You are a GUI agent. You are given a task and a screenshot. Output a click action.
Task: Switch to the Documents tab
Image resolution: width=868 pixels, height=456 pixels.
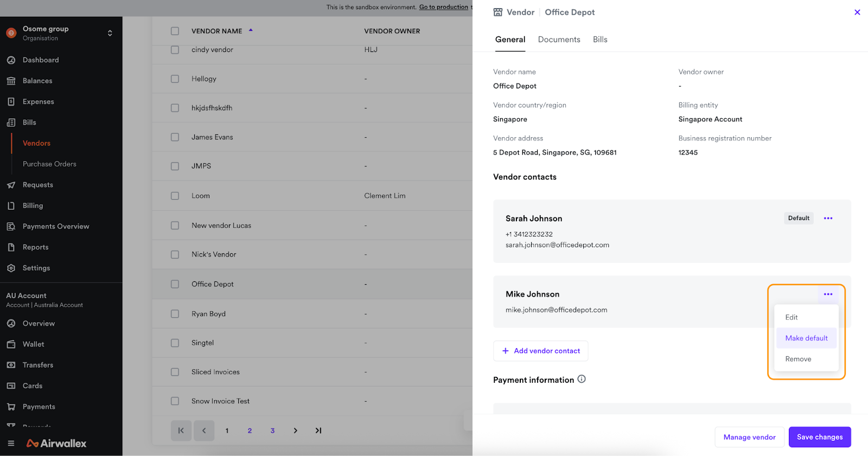click(559, 40)
